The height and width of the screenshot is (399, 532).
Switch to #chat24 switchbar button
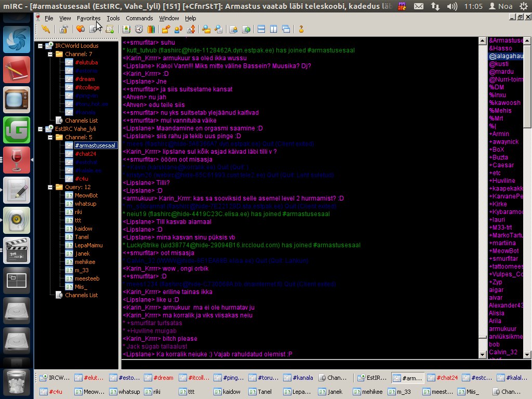[x=443, y=378]
